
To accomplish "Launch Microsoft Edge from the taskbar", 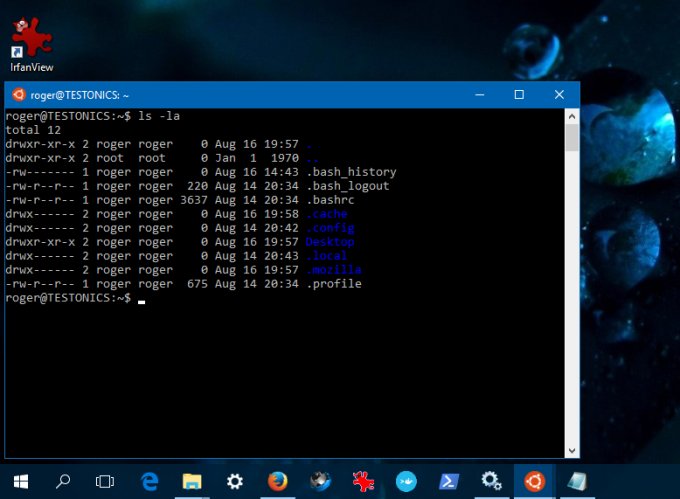I will (150, 481).
